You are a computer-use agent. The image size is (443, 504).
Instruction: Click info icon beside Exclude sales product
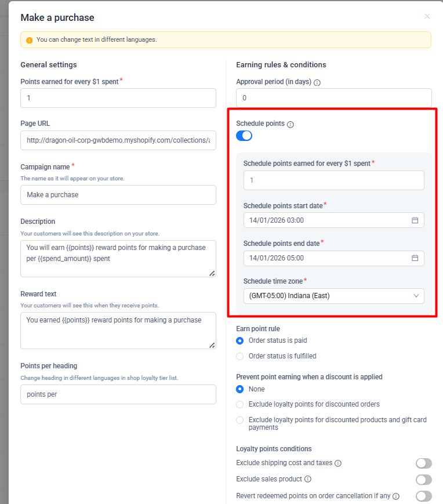pos(308,479)
